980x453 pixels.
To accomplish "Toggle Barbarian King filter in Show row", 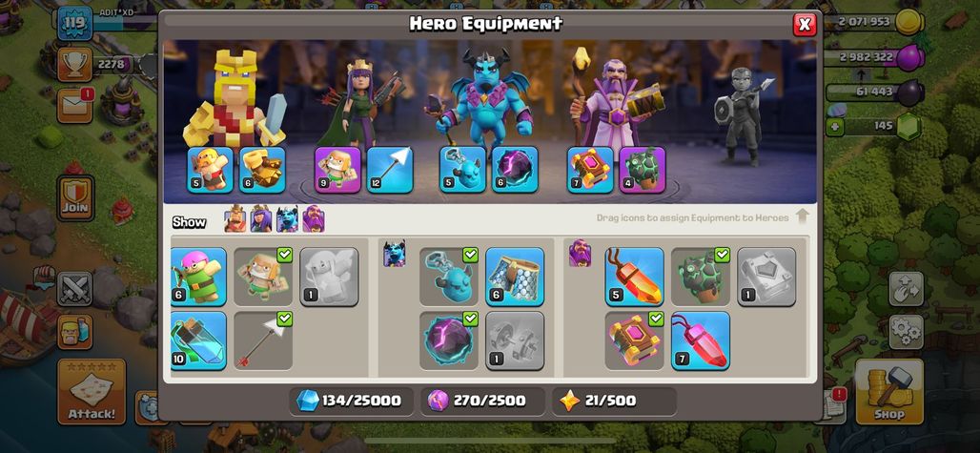I will [x=235, y=218].
